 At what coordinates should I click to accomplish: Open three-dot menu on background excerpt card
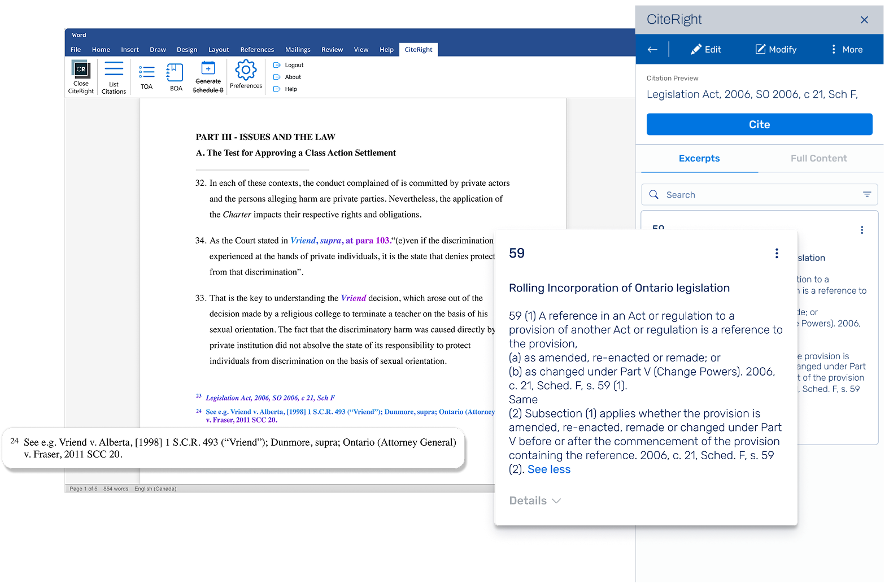861,230
